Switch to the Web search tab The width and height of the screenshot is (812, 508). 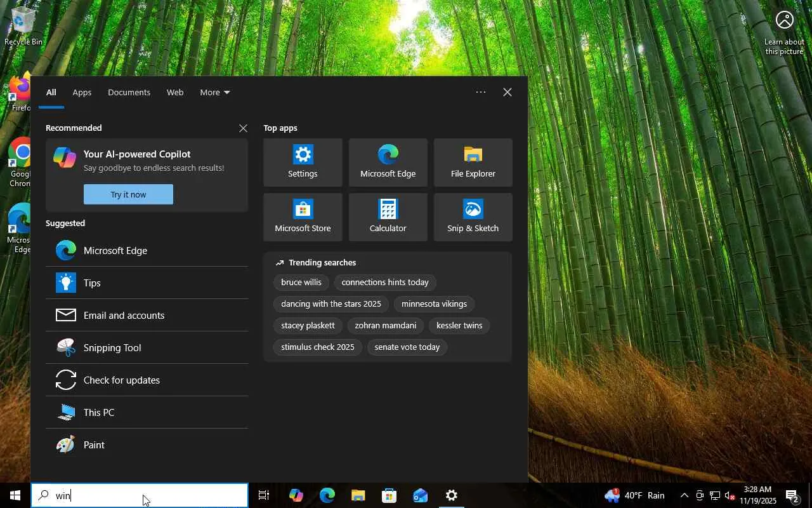(x=175, y=92)
